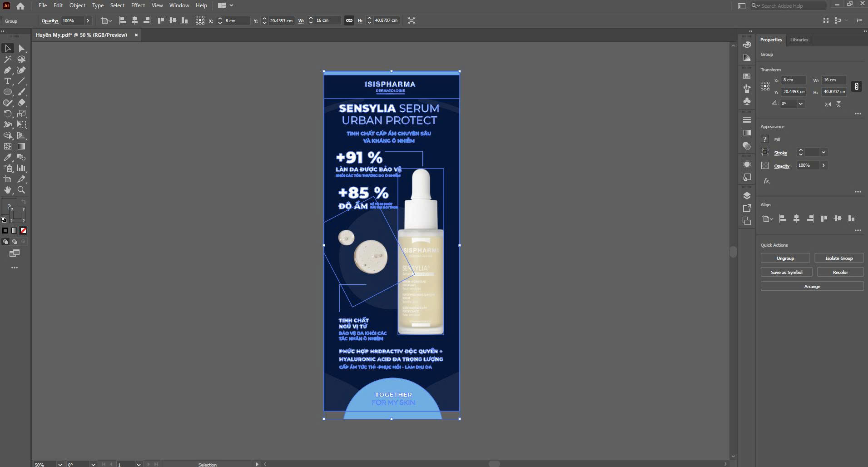Open the Layers panel from the dock

click(x=747, y=196)
